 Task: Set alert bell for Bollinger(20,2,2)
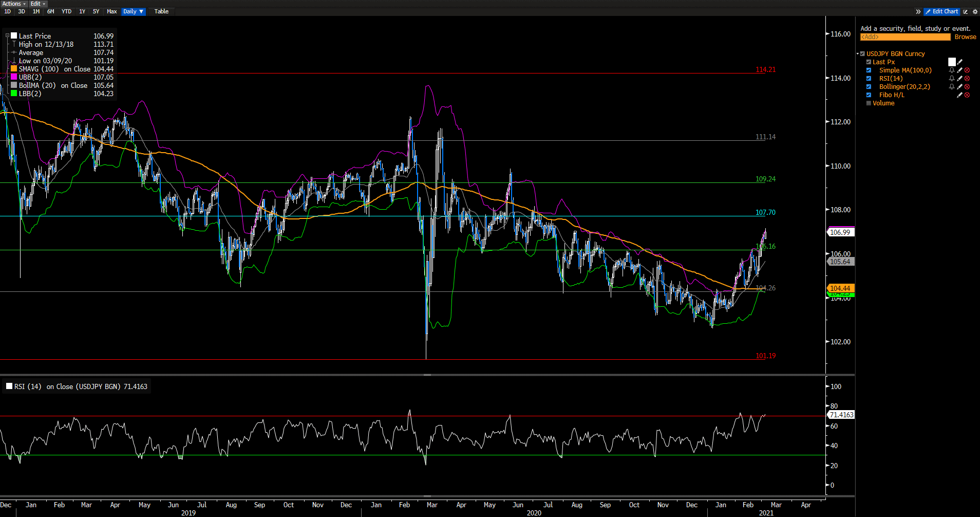952,86
